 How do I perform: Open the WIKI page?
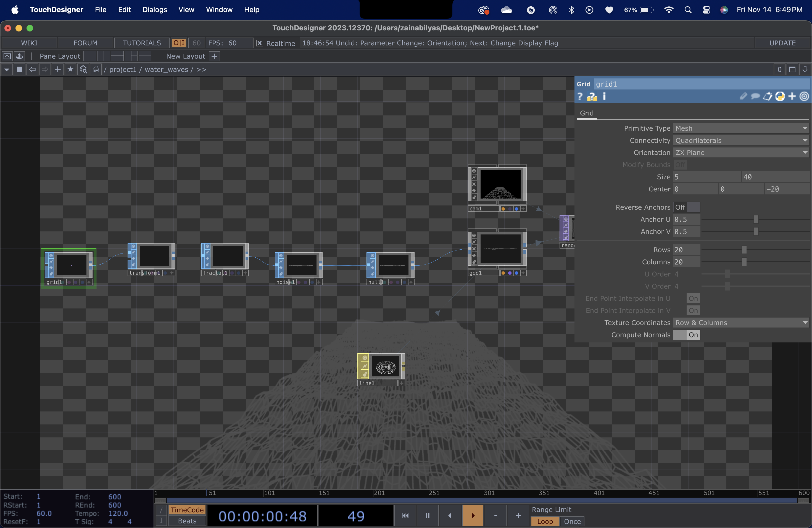click(29, 43)
